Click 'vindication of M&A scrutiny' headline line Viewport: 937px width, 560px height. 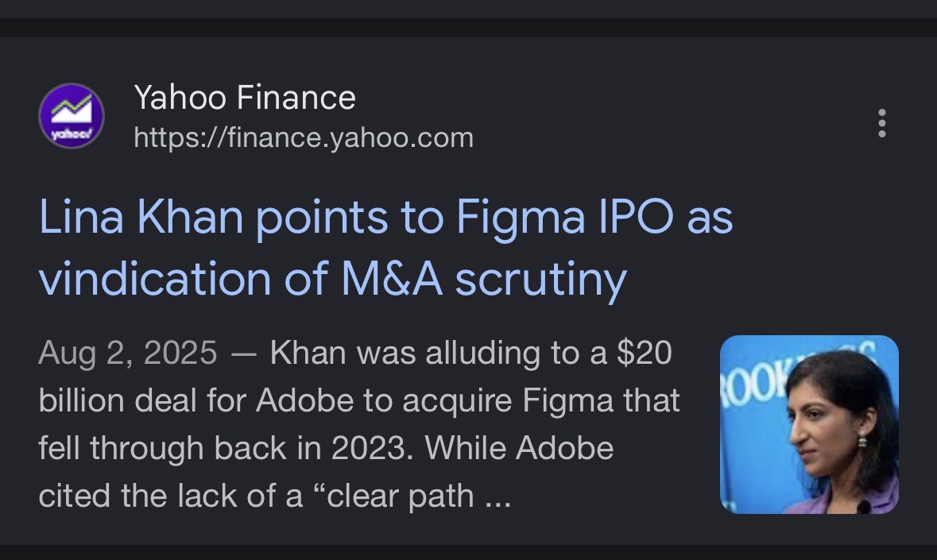pos(333,279)
